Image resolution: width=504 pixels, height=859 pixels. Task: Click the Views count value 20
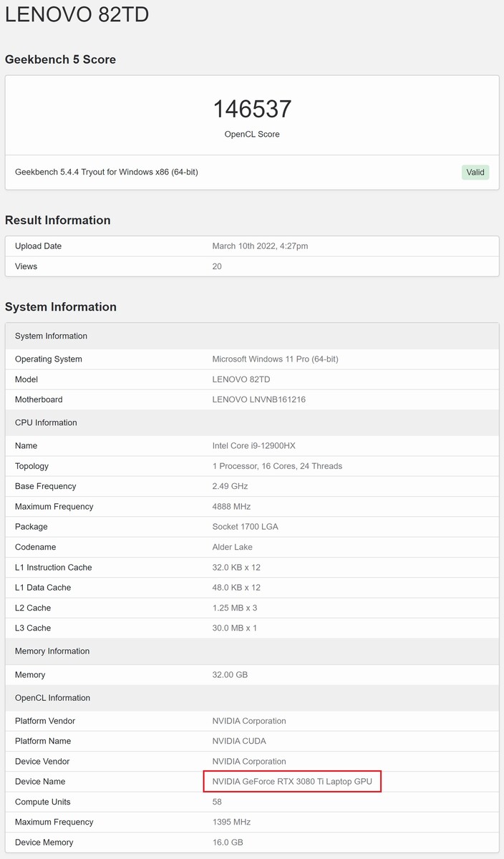click(x=217, y=266)
